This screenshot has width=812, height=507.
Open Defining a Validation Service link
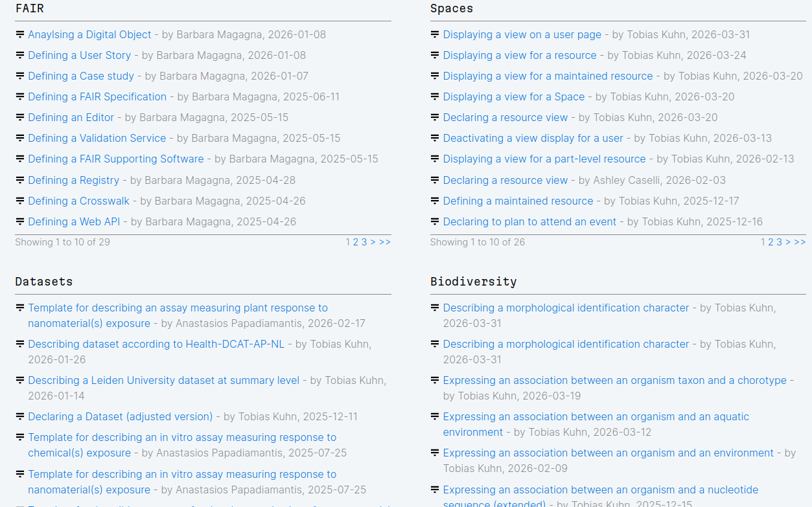click(97, 139)
